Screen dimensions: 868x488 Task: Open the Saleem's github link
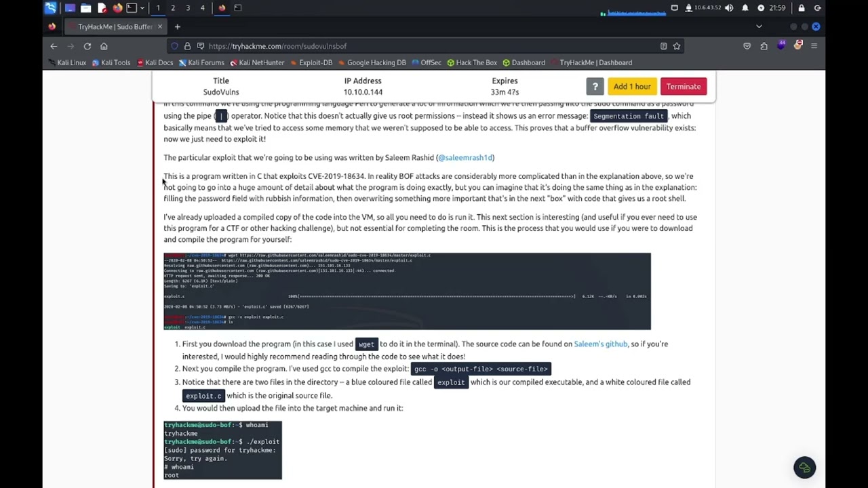(601, 344)
